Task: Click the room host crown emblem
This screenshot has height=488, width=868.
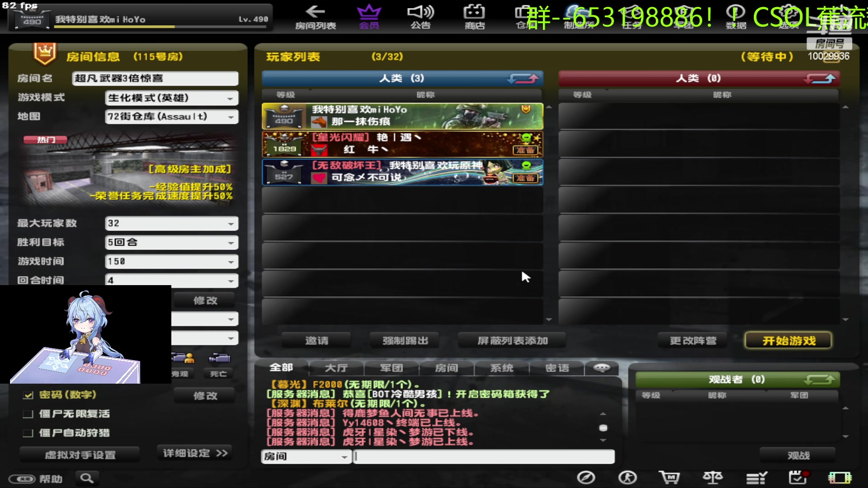Action: click(x=44, y=54)
